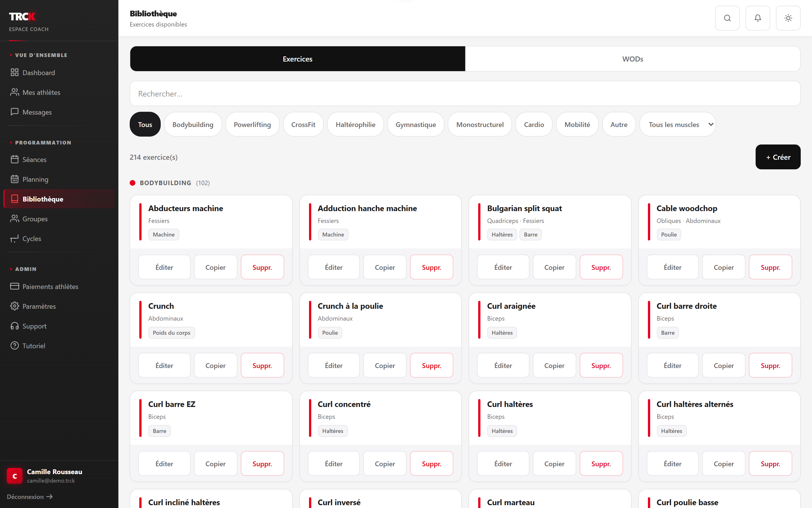The image size is (812, 508).
Task: Copy the Adduction hanche machine exercise
Action: (385, 267)
